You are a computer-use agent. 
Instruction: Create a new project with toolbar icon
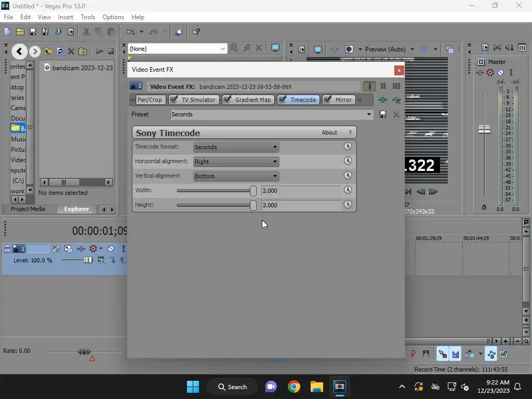7,32
